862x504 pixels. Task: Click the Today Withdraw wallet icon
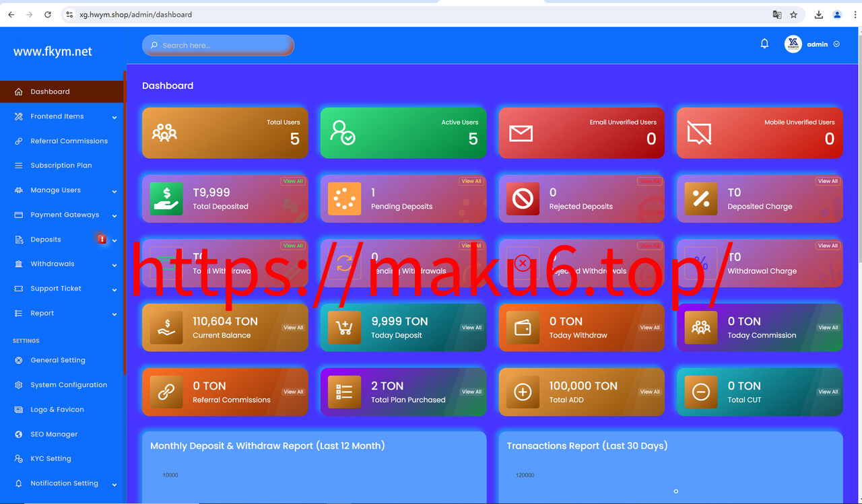(x=523, y=328)
